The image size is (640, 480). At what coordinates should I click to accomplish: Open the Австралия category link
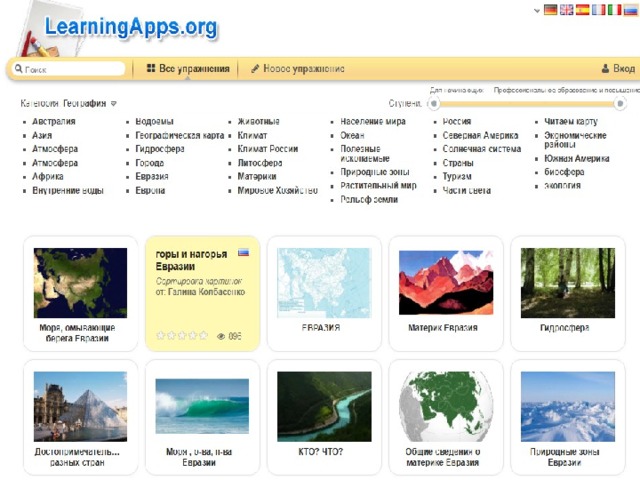54,122
